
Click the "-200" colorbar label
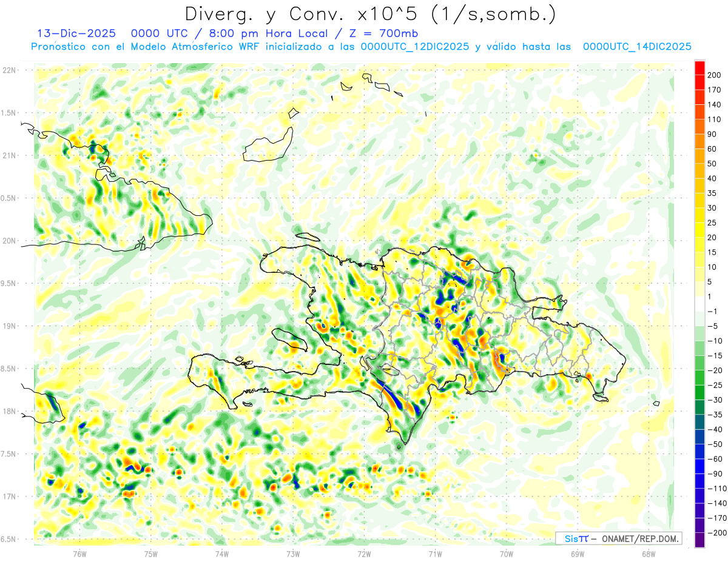pos(718,532)
